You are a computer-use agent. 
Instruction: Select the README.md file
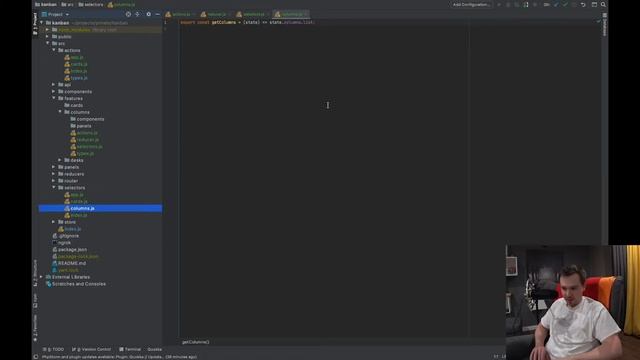(69, 263)
